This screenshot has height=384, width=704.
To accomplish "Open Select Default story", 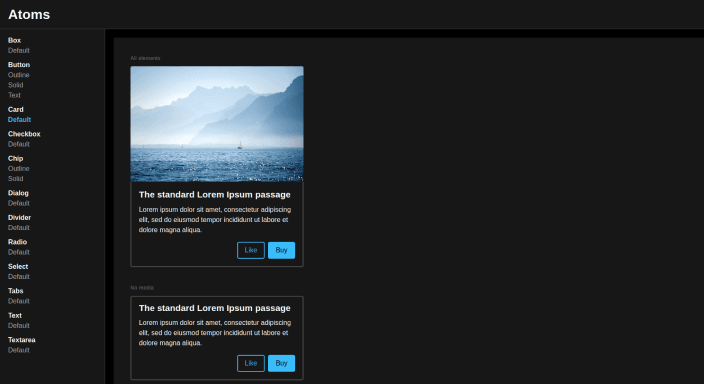I will [x=18, y=277].
